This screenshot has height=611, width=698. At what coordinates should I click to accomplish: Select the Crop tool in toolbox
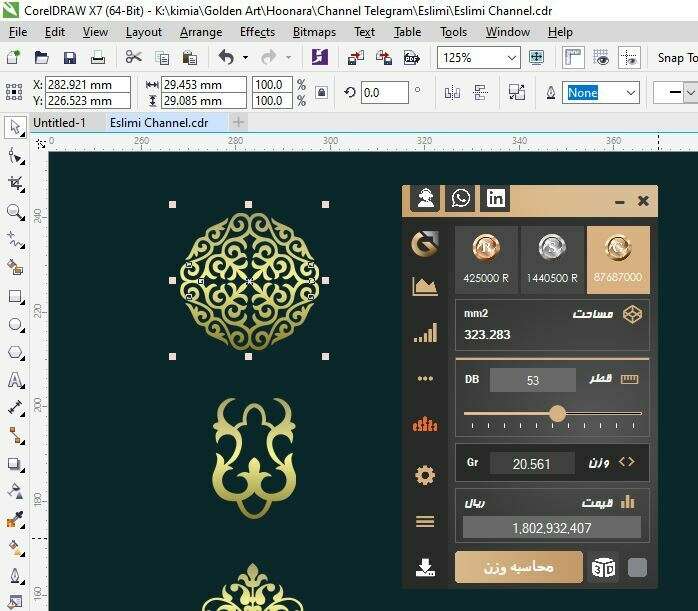(x=15, y=184)
